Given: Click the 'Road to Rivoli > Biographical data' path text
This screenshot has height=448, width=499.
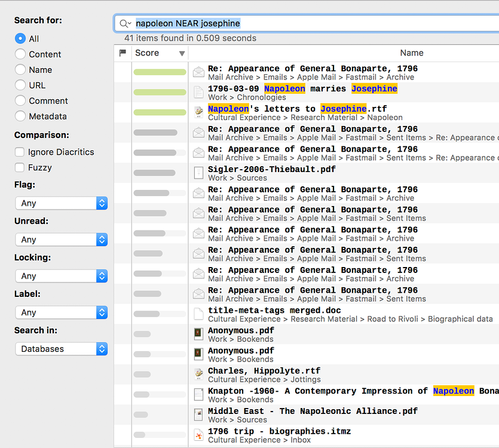Looking at the screenshot, I should click(x=430, y=319).
